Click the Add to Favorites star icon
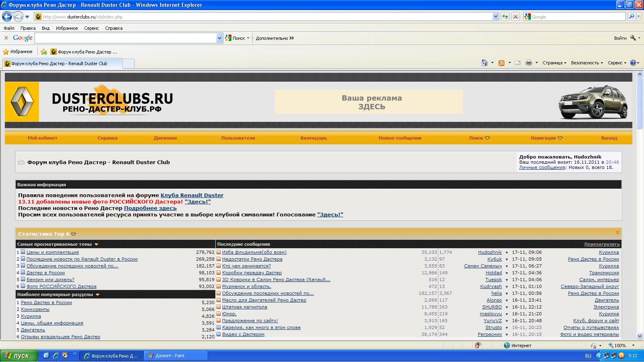This screenshot has width=644, height=362. pyautogui.click(x=44, y=51)
